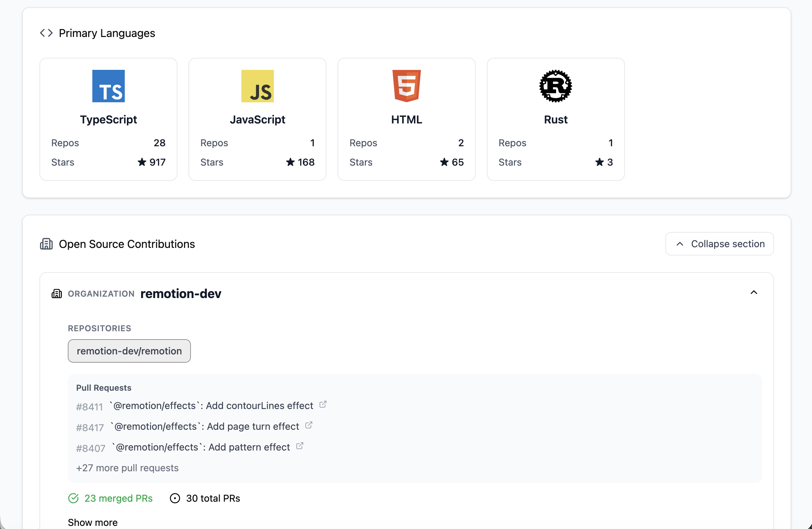Click PR number #8407
The height and width of the screenshot is (529, 812).
point(91,448)
